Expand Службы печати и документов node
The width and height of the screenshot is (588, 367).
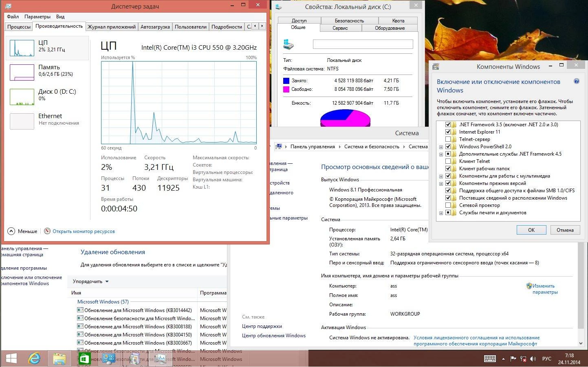coord(441,213)
